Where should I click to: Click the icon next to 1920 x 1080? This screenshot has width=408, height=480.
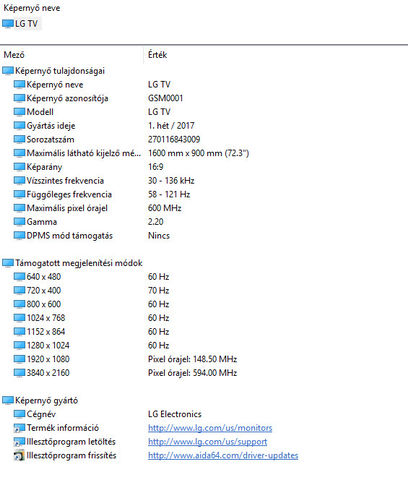pos(19,359)
